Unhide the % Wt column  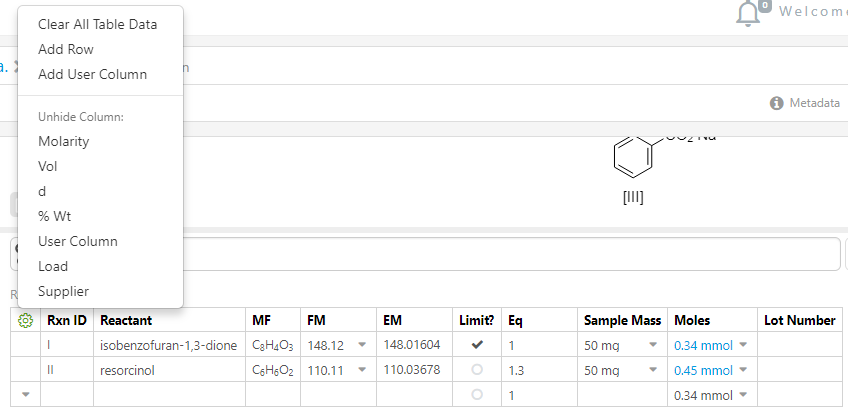point(54,216)
